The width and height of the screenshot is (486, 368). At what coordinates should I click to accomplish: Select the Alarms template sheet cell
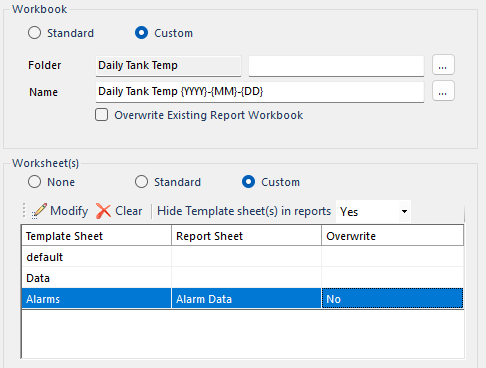pyautogui.click(x=96, y=299)
